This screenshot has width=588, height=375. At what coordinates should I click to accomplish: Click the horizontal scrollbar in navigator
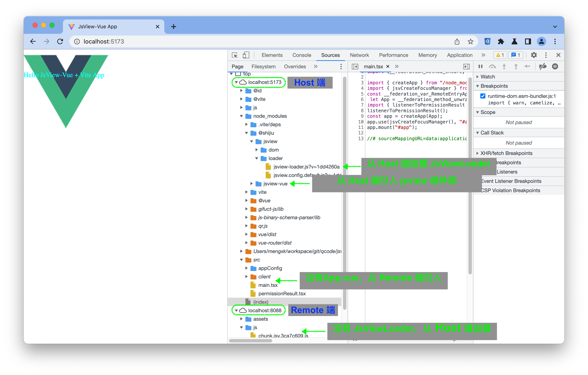250,341
